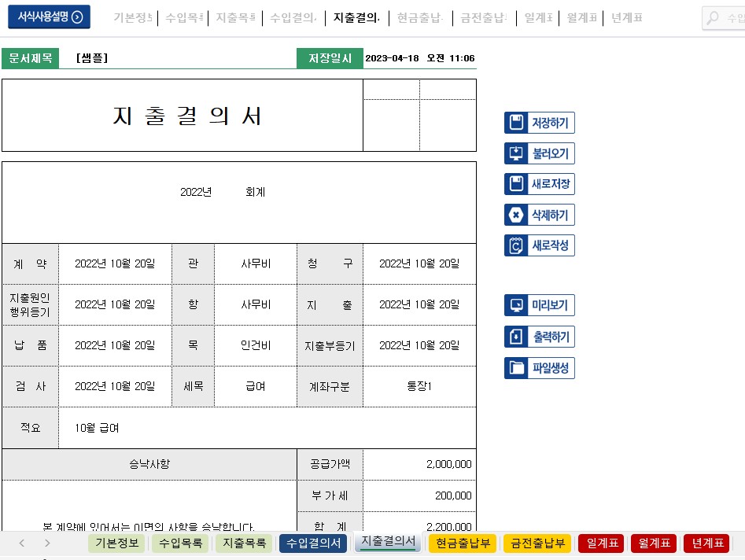
Task: Open the 지출목록 top navigation link
Action: pos(236,18)
